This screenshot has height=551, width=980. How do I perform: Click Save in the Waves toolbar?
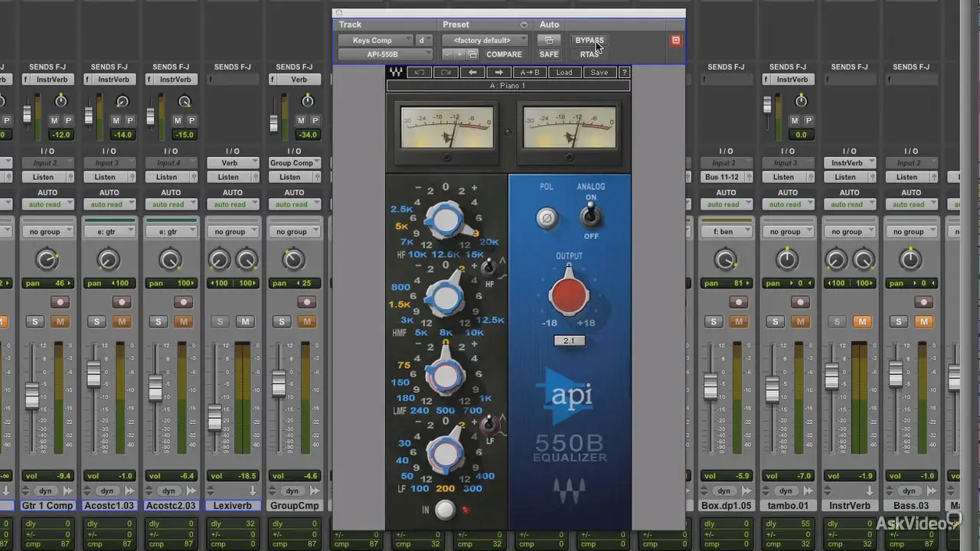click(599, 73)
